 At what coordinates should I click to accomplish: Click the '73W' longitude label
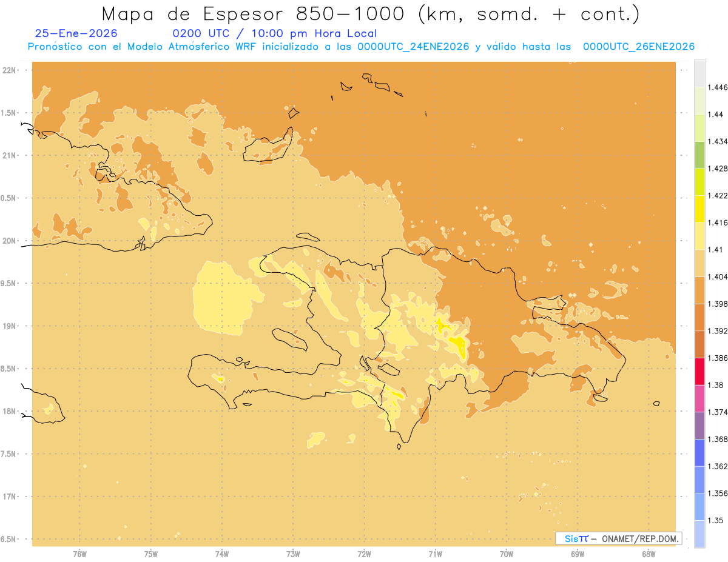coord(293,554)
